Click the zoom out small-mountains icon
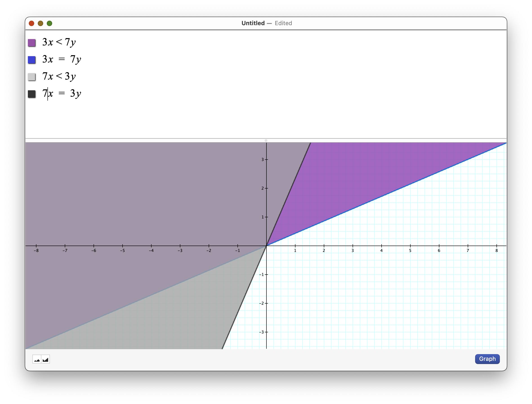Viewport: 532px width, 404px height. pyautogui.click(x=37, y=359)
